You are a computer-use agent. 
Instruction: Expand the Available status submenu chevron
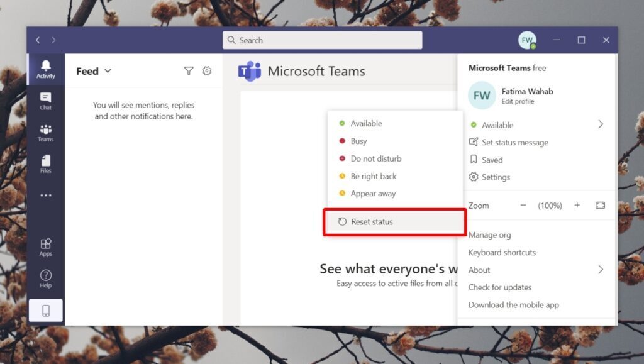(601, 124)
